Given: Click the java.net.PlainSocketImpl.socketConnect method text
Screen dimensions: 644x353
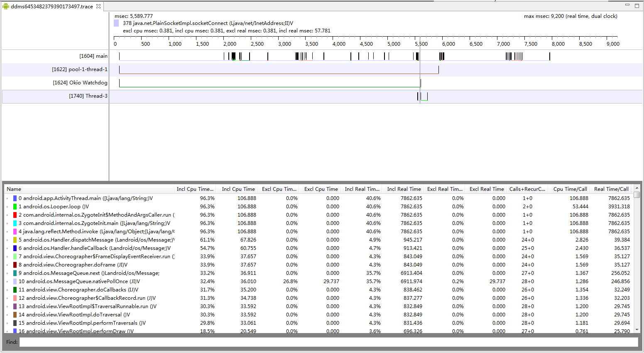Looking at the screenshot, I should point(208,23).
